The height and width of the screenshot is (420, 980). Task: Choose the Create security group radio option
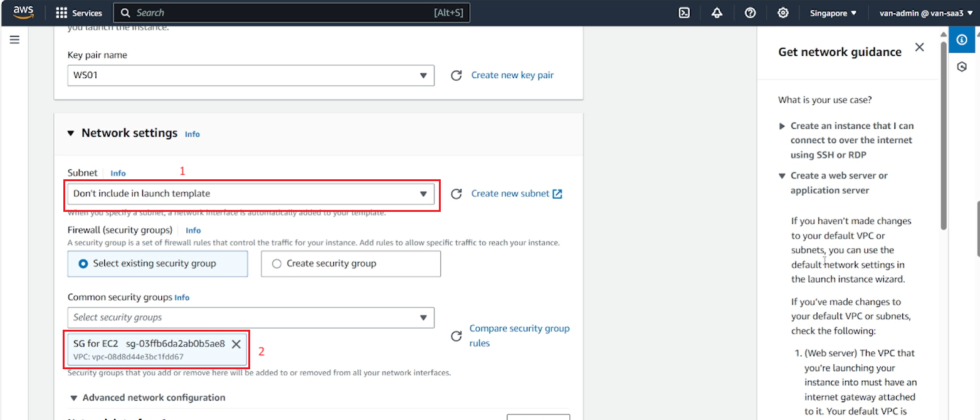pyautogui.click(x=350, y=264)
